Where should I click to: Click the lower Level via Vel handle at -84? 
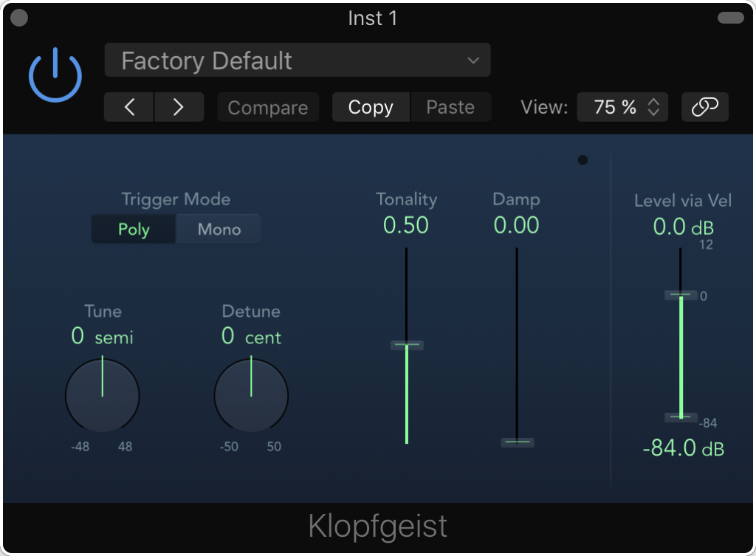tap(681, 417)
